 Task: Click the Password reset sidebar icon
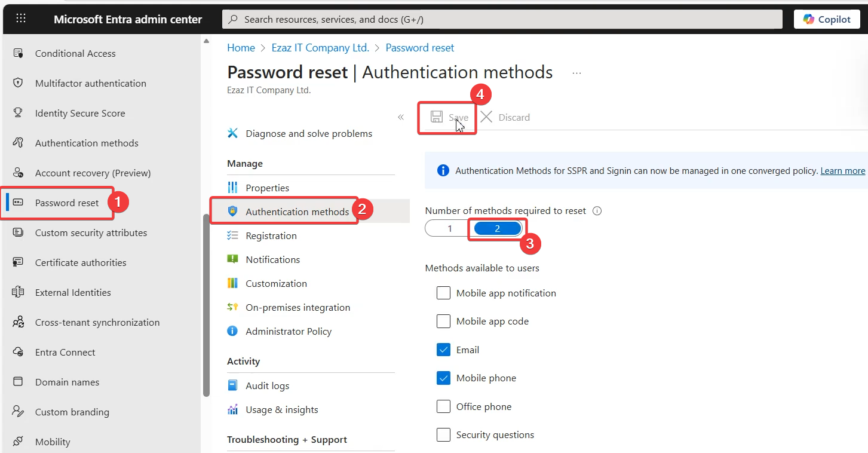[18, 203]
